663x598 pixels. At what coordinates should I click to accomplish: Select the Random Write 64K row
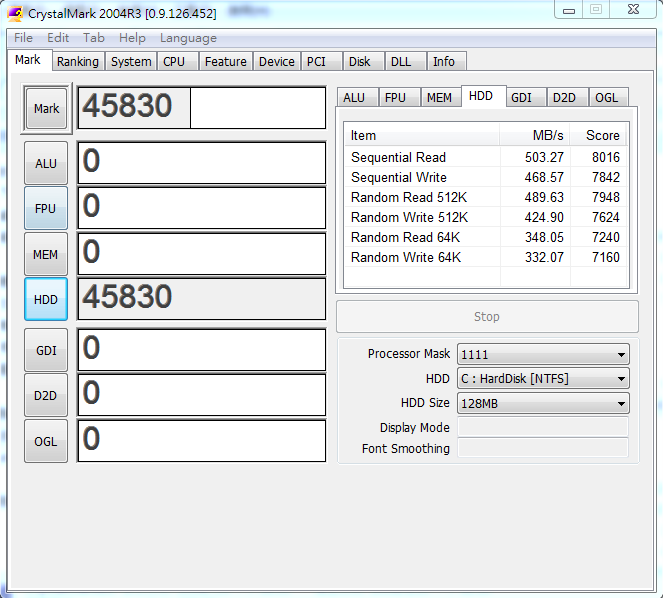coord(485,257)
